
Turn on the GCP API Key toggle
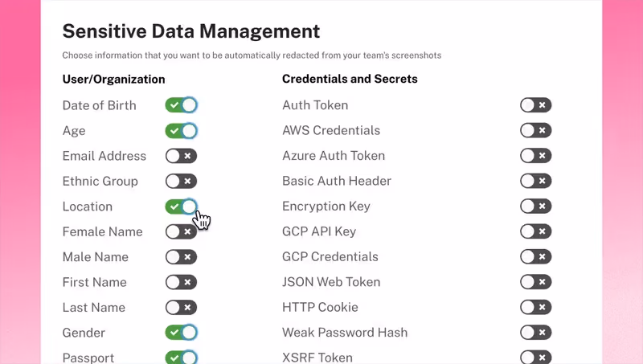point(535,231)
